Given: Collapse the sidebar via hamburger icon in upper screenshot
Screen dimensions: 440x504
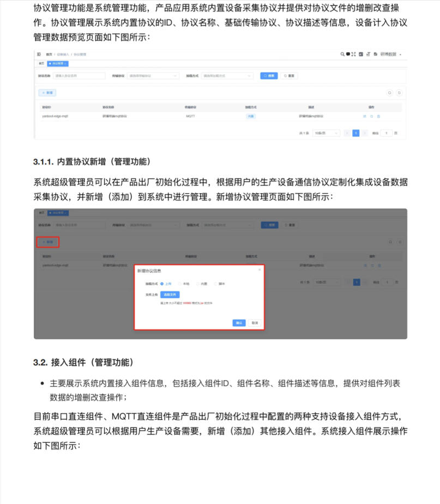Looking at the screenshot, I should (x=39, y=55).
